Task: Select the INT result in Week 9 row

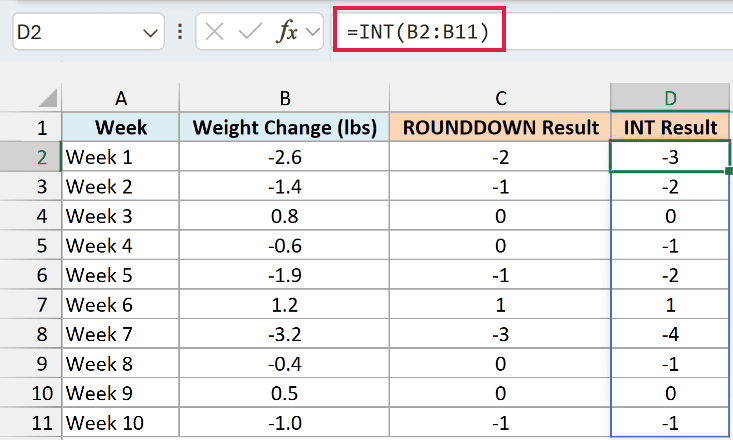Action: 670,393
